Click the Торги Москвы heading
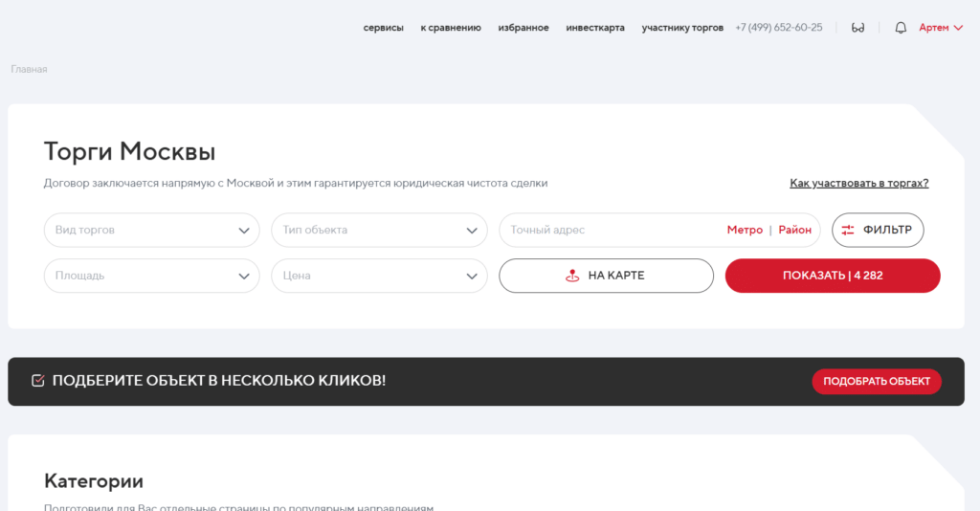The height and width of the screenshot is (511, 980). point(129,152)
